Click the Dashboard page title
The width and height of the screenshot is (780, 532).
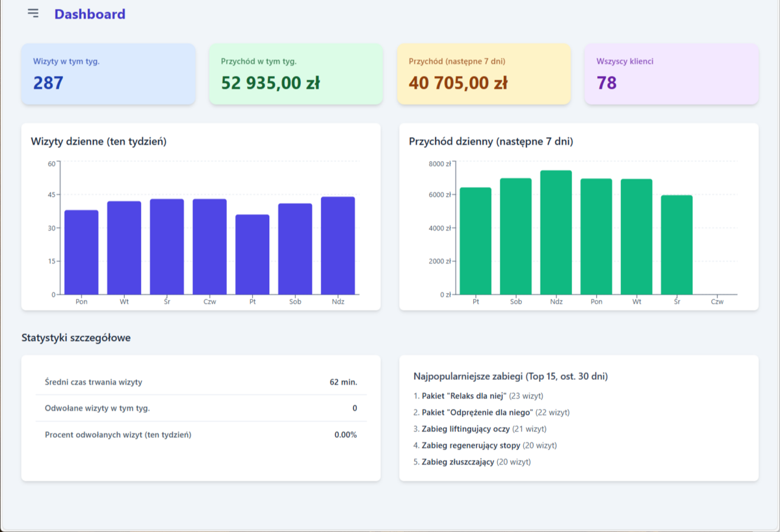[x=90, y=14]
